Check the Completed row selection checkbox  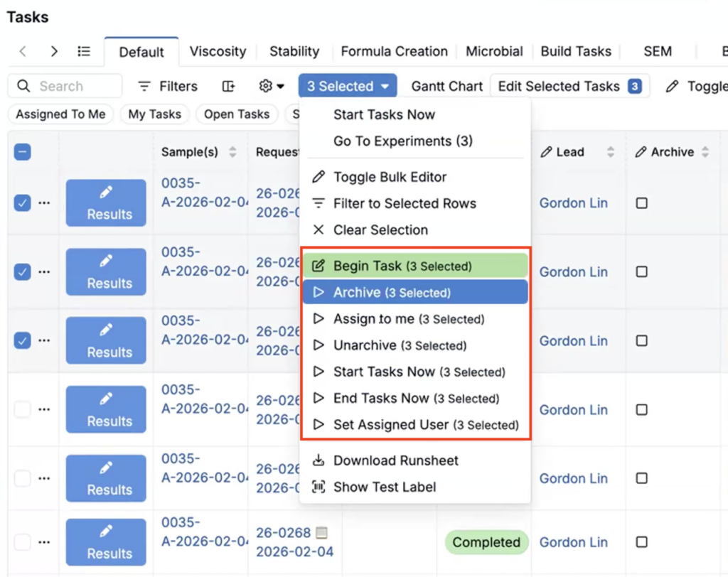(x=22, y=541)
